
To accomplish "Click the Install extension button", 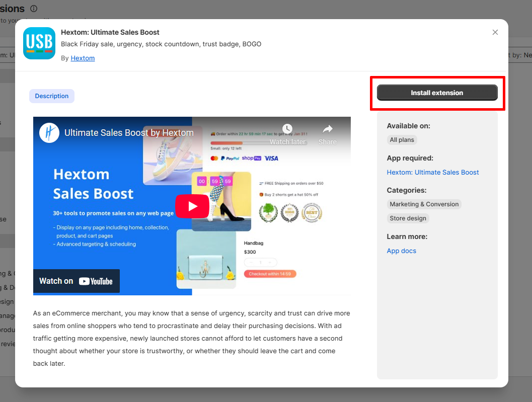I will pyautogui.click(x=437, y=93).
